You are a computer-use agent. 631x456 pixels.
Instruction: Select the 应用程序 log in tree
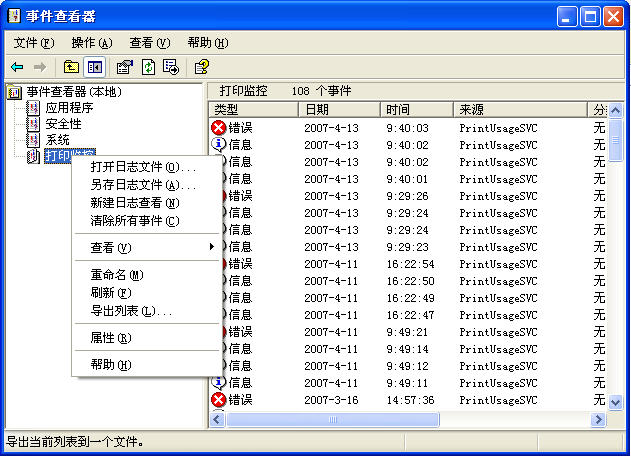click(69, 108)
